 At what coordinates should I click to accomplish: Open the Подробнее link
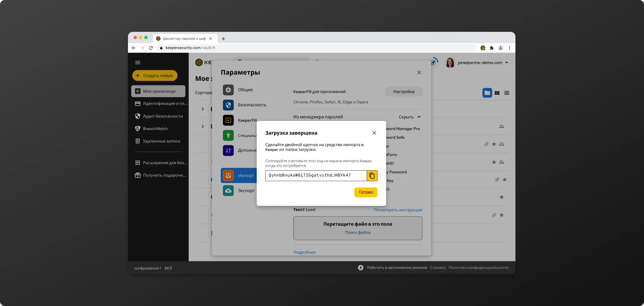304,252
